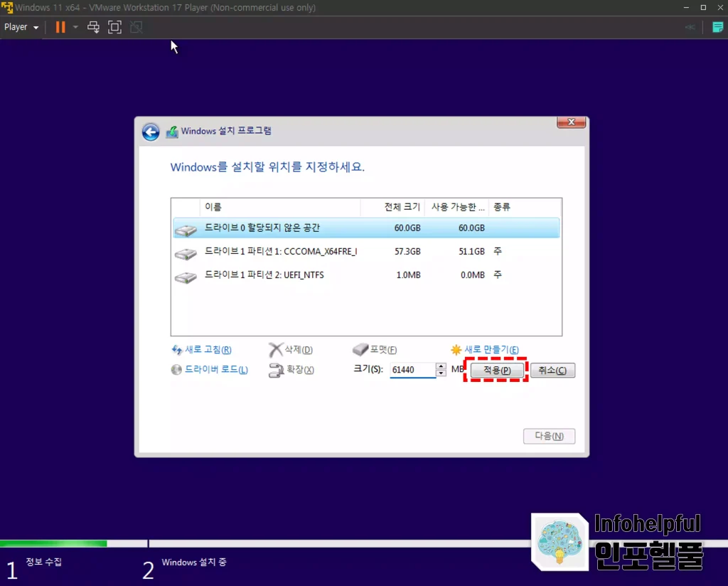Click the 종류 column header
The height and width of the screenshot is (586, 728).
click(525, 207)
